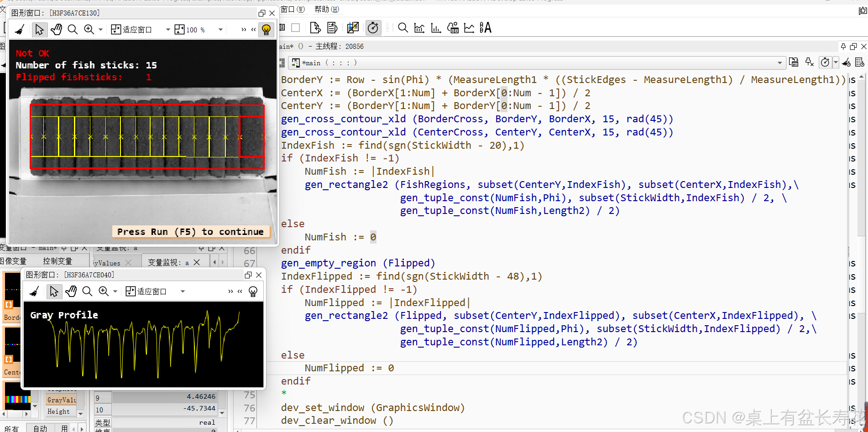The image size is (868, 432).
Task: Click the reset profiler broom icon
Action: (847, 62)
